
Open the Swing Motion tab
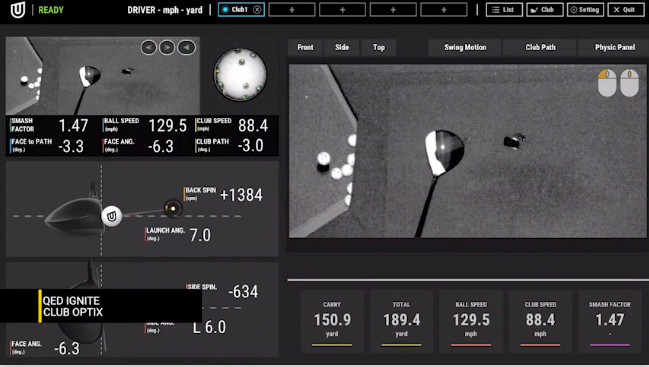[465, 47]
